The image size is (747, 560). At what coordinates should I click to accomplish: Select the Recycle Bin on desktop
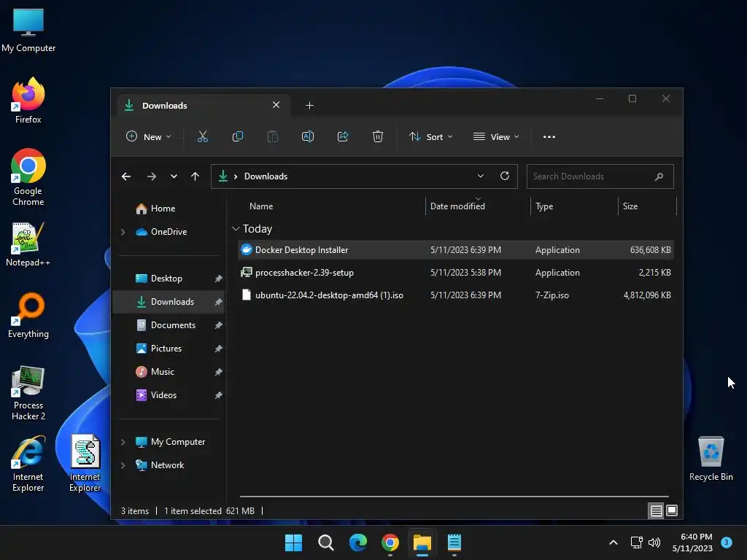coord(711,459)
